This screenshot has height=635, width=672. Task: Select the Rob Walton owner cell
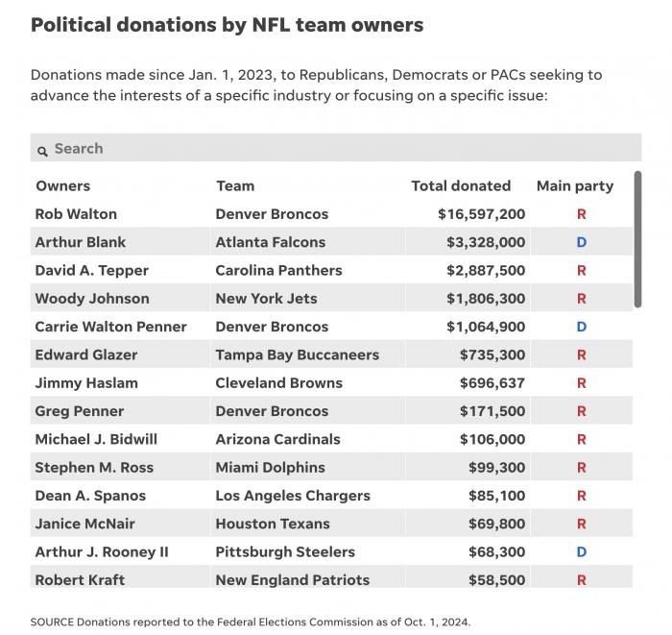click(76, 214)
